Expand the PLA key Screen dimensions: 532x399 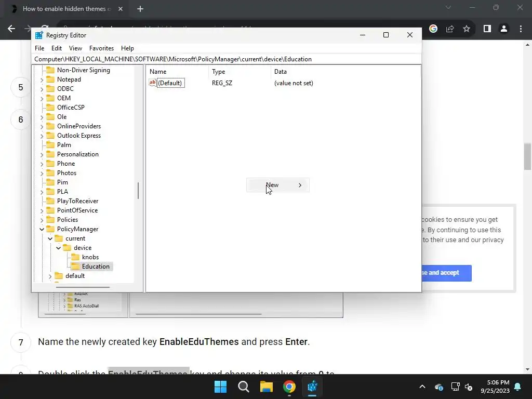pyautogui.click(x=42, y=192)
